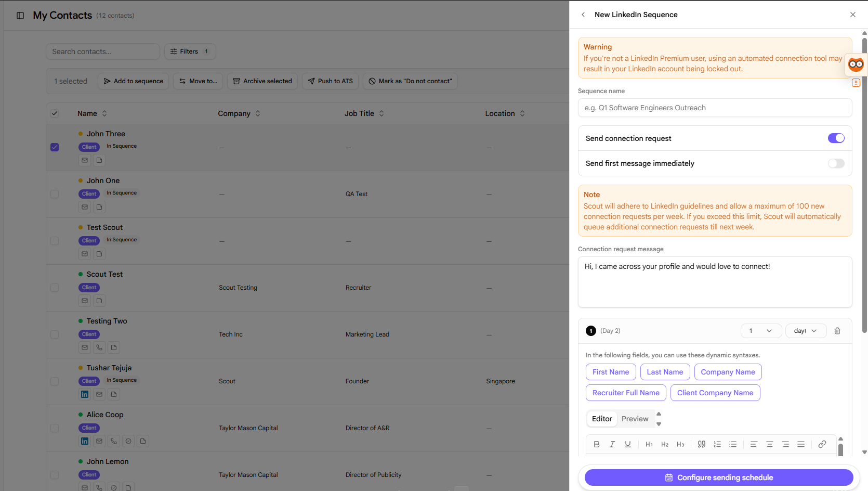Set Heading 1 style in the editor
The width and height of the screenshot is (868, 491).
point(649,444)
